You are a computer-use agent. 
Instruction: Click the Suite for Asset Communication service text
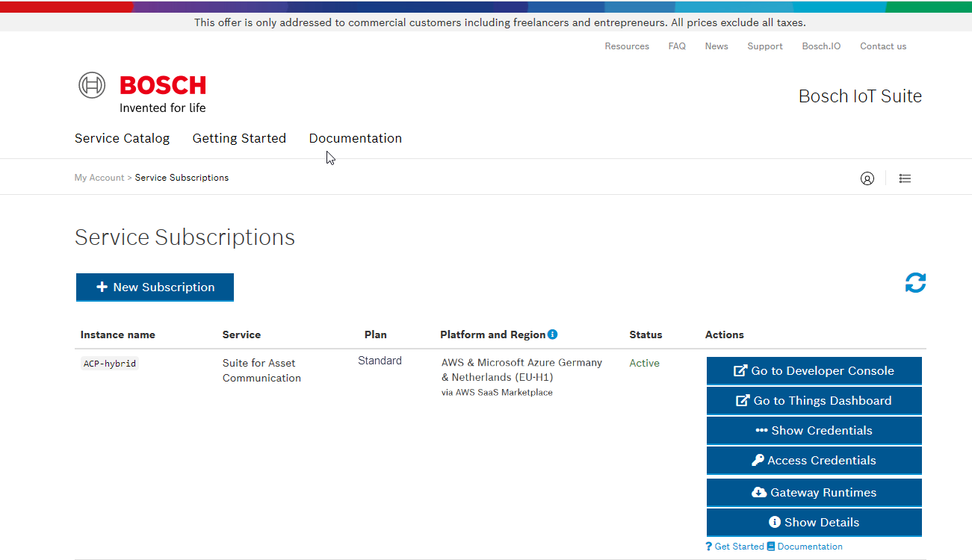[261, 370]
